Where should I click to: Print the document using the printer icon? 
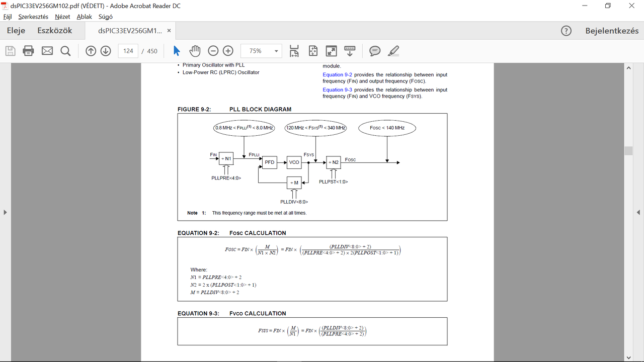(x=28, y=51)
